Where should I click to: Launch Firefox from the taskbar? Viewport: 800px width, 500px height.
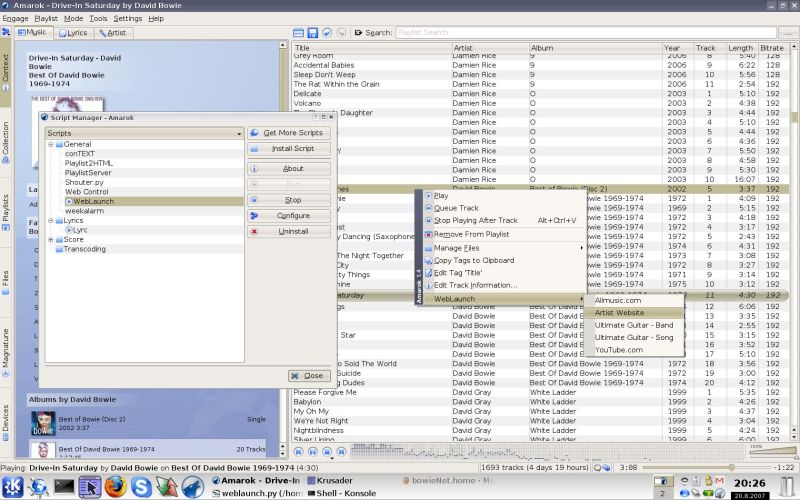116,487
